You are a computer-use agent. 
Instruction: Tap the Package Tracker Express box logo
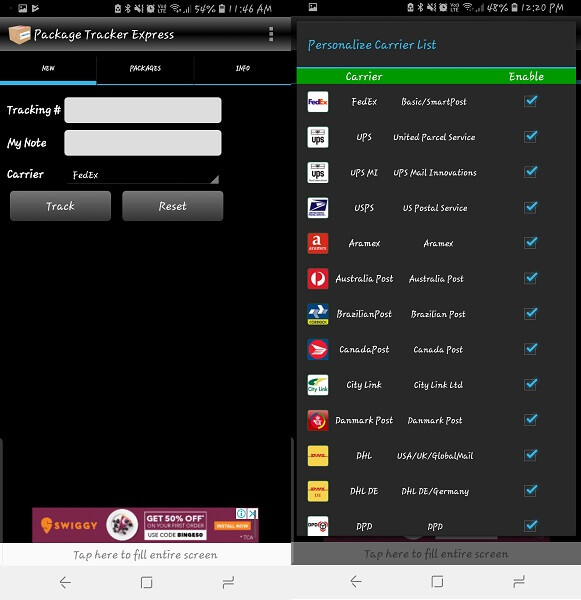point(19,35)
